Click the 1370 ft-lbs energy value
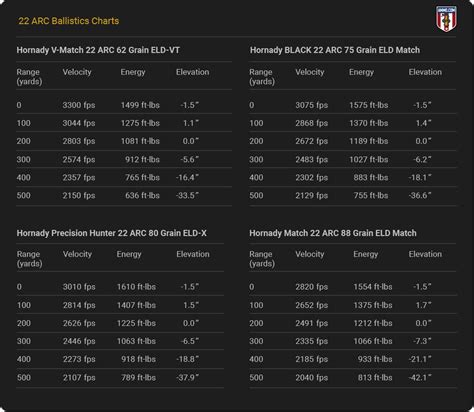This screenshot has height=412, width=474. 369,123
